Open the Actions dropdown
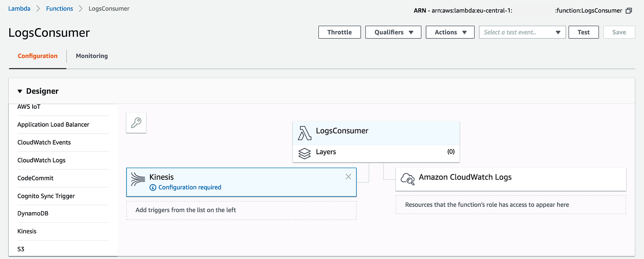Image resolution: width=644 pixels, height=259 pixels. [450, 32]
